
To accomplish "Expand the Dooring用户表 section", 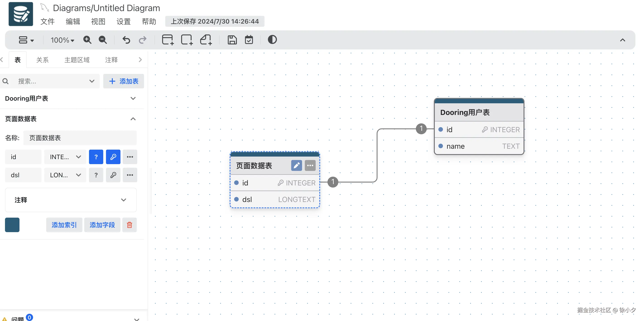I will [133, 99].
